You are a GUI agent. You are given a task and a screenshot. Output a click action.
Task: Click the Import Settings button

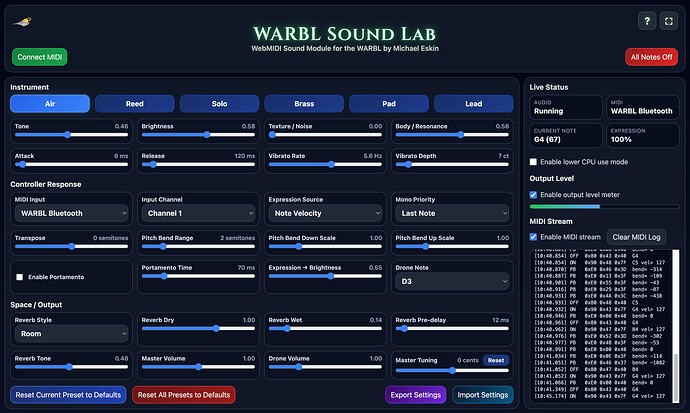tap(483, 395)
